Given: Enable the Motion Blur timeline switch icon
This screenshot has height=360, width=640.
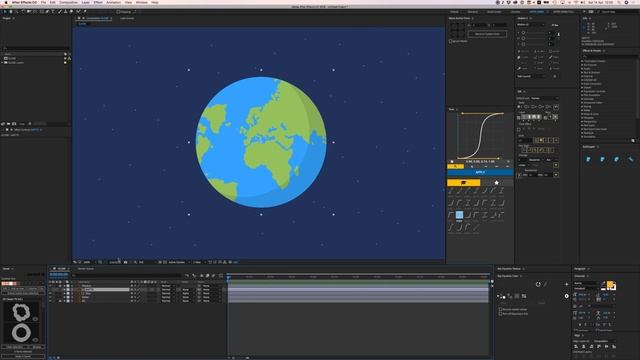Looking at the screenshot, I should (x=213, y=276).
